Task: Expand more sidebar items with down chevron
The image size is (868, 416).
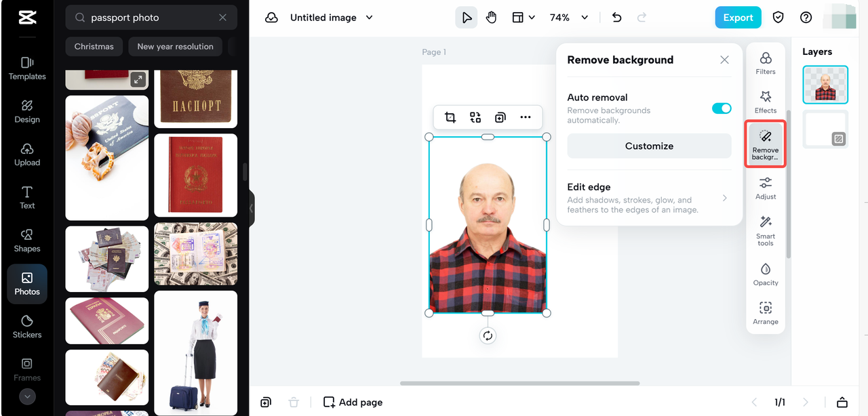Action: [x=27, y=396]
